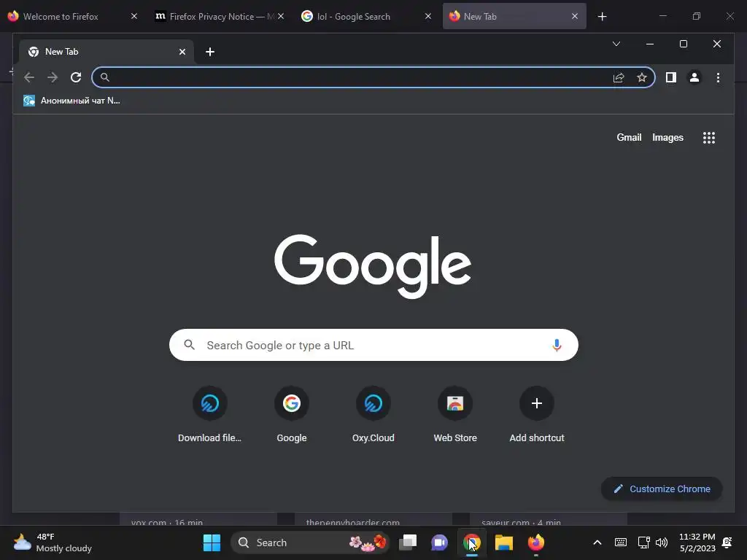Focus the Search Google or type a URL box
Viewport: 747px width, 560px height.
(x=373, y=345)
